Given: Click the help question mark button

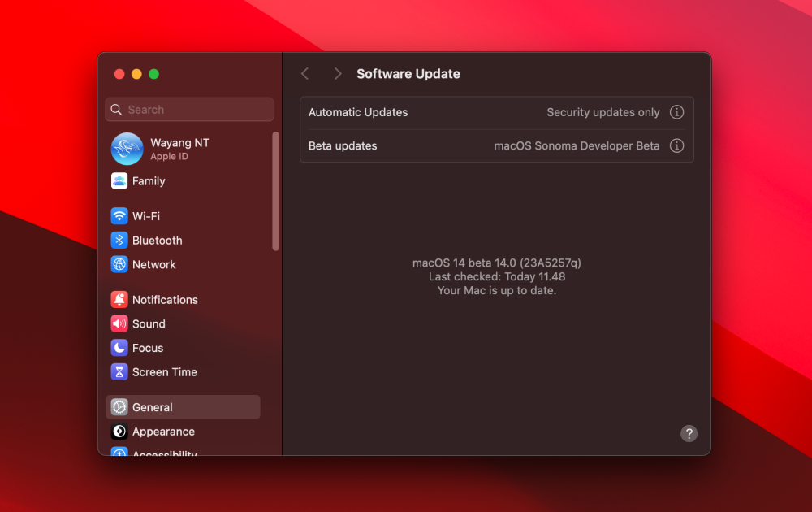Looking at the screenshot, I should (x=689, y=433).
